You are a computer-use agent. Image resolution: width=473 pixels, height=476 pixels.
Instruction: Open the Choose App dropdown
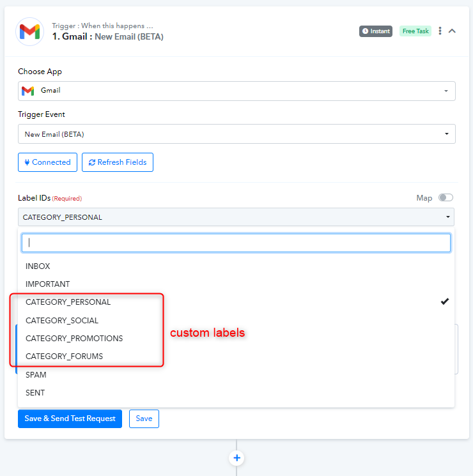tap(236, 91)
